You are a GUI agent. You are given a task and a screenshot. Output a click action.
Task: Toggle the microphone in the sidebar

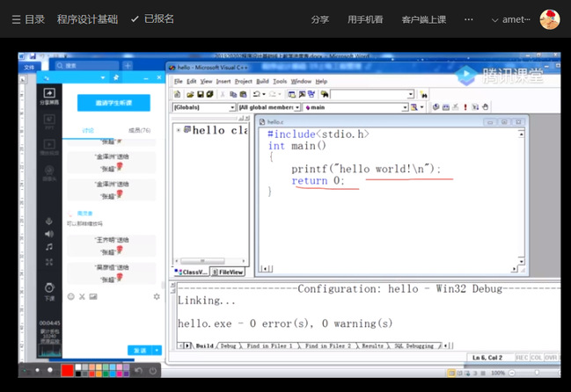pyautogui.click(x=49, y=220)
